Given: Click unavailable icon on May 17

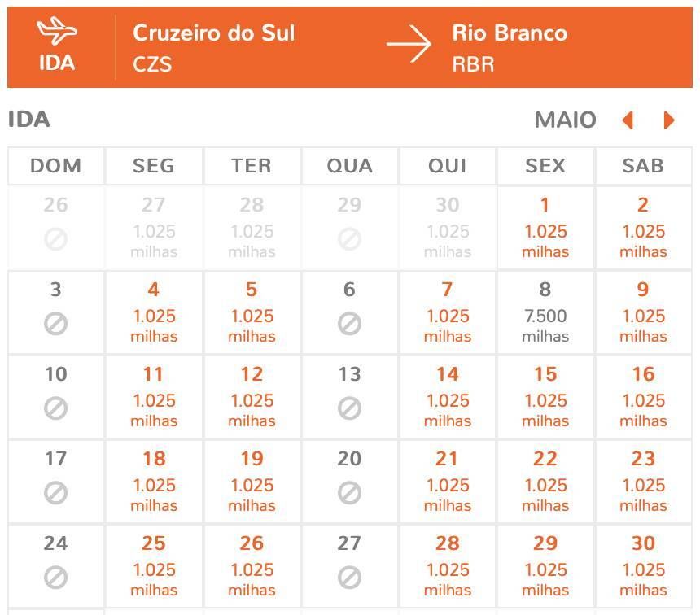Looking at the screenshot, I should pyautogui.click(x=56, y=493).
